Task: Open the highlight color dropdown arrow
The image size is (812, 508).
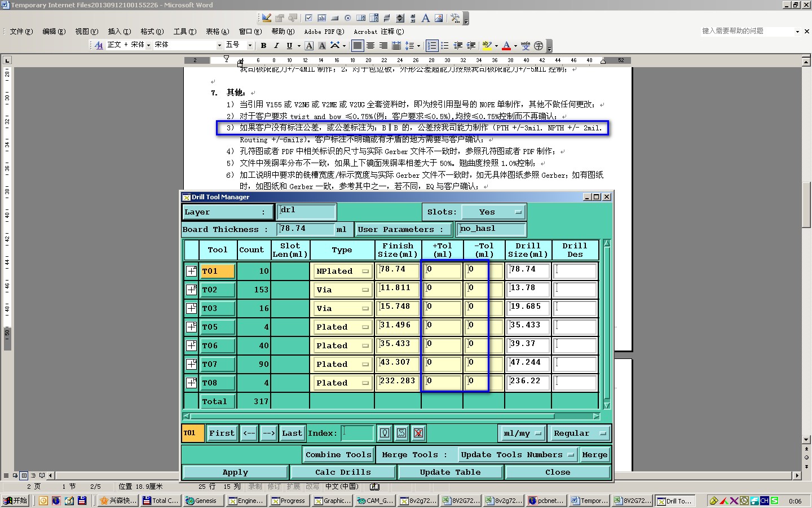Action: tap(496, 45)
